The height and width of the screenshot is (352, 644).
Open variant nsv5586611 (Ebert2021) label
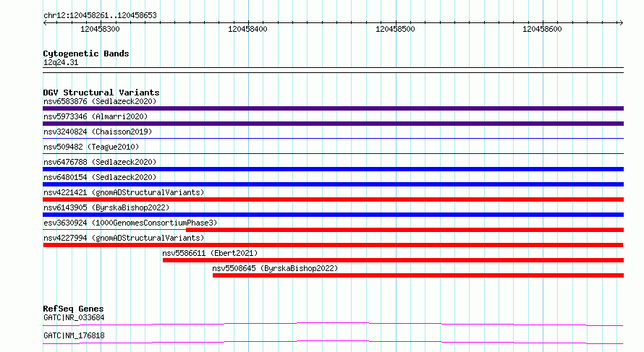click(x=210, y=253)
